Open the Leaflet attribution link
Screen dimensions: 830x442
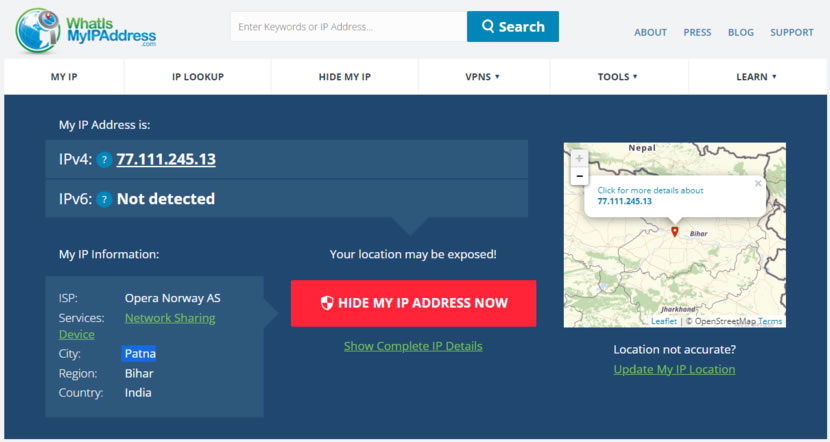coord(664,321)
